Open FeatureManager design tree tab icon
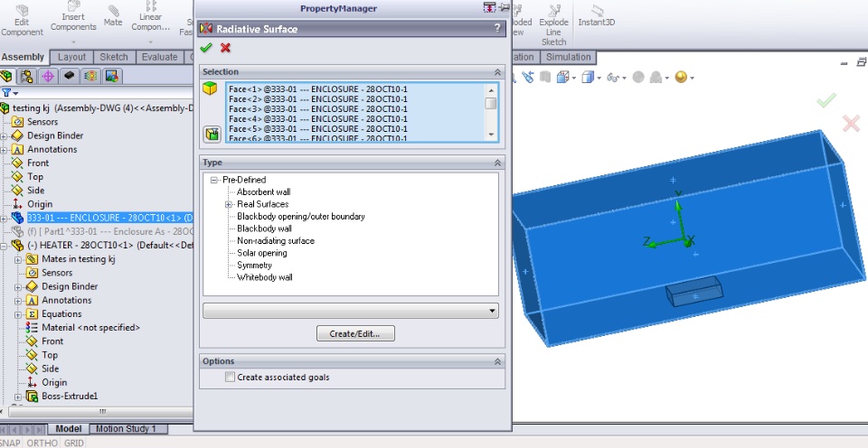Viewport: 868px width, 448px height. pyautogui.click(x=7, y=76)
